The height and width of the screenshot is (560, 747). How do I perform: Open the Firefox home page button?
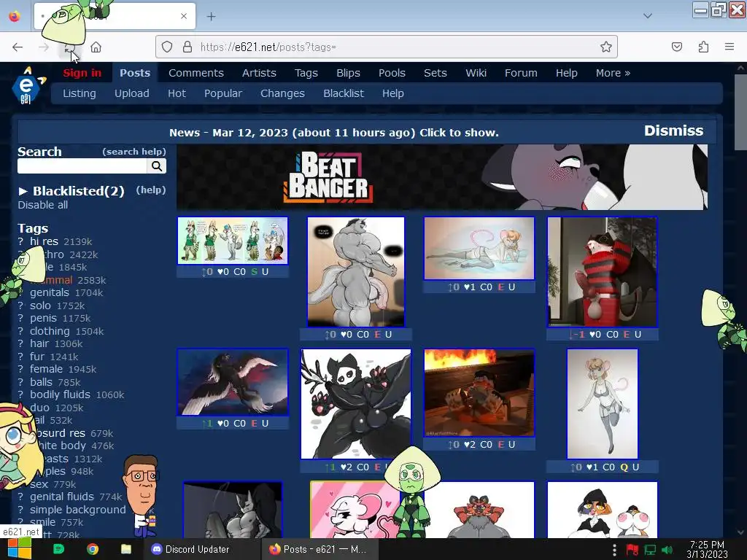tap(96, 47)
